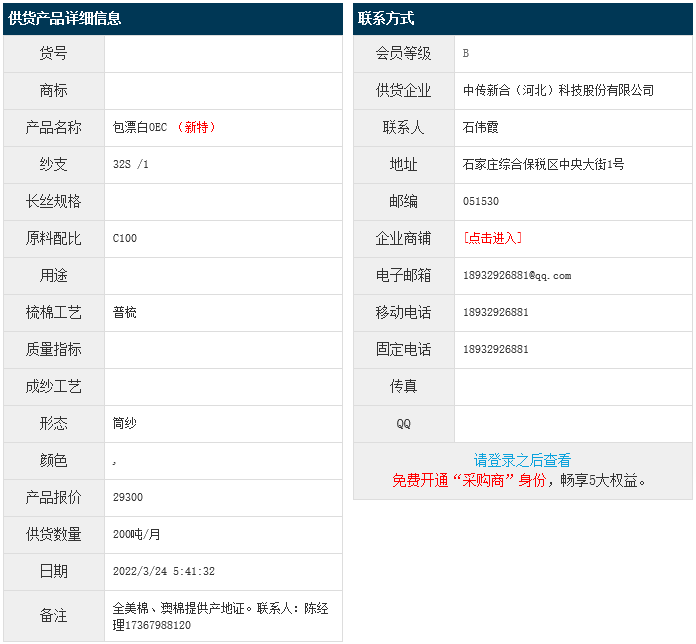This screenshot has height=644, width=696.
Task: Click the 普梳 carding process value
Action: [125, 312]
